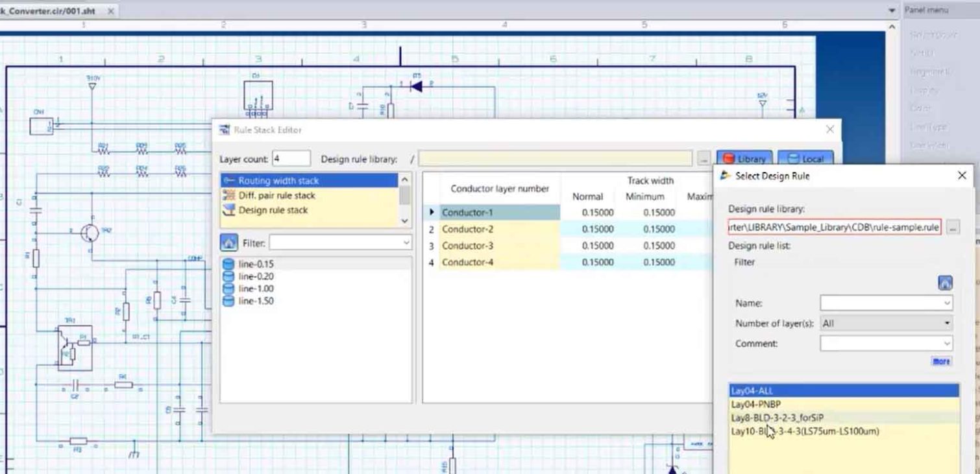
Task: Click the more link under Comment
Action: coord(941,361)
